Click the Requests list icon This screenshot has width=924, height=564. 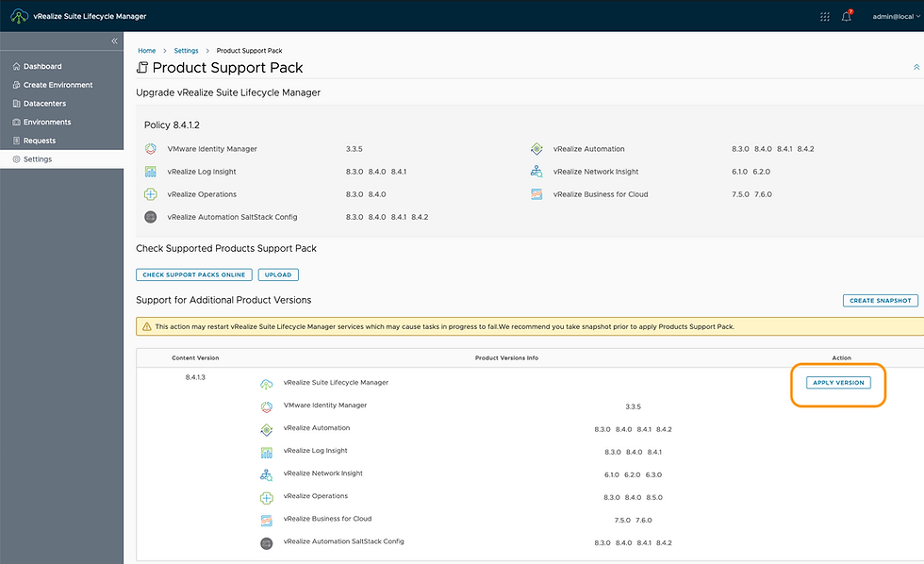pyautogui.click(x=17, y=141)
